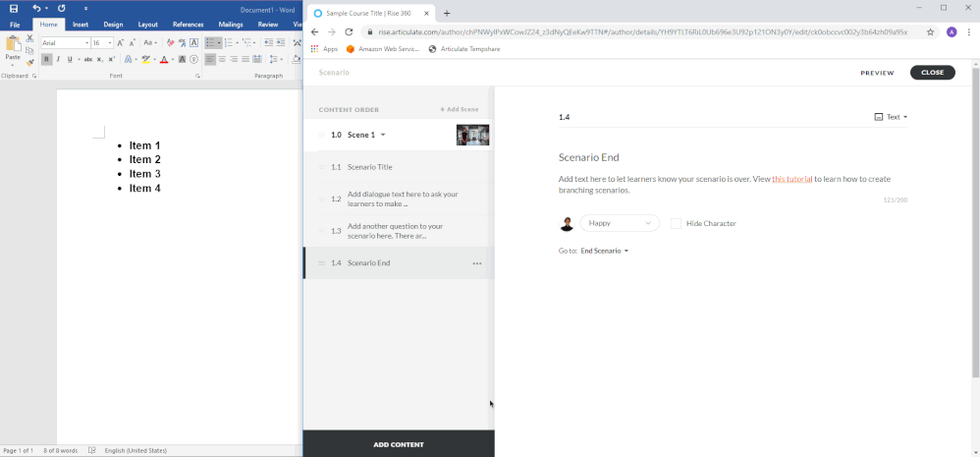
Task: Undo the last action in Word
Action: pos(36,8)
